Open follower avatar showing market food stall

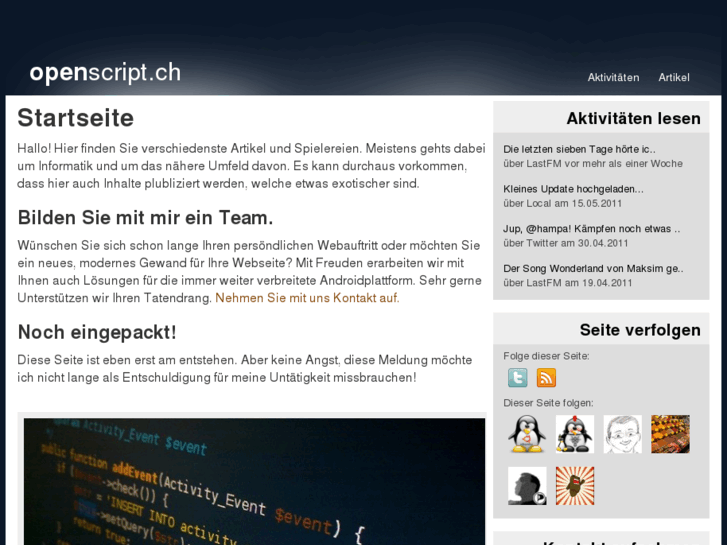pos(670,434)
